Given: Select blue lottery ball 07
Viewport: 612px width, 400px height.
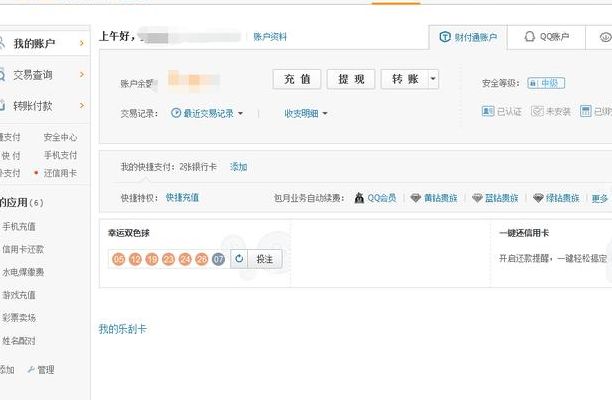Looking at the screenshot, I should click(x=218, y=259).
